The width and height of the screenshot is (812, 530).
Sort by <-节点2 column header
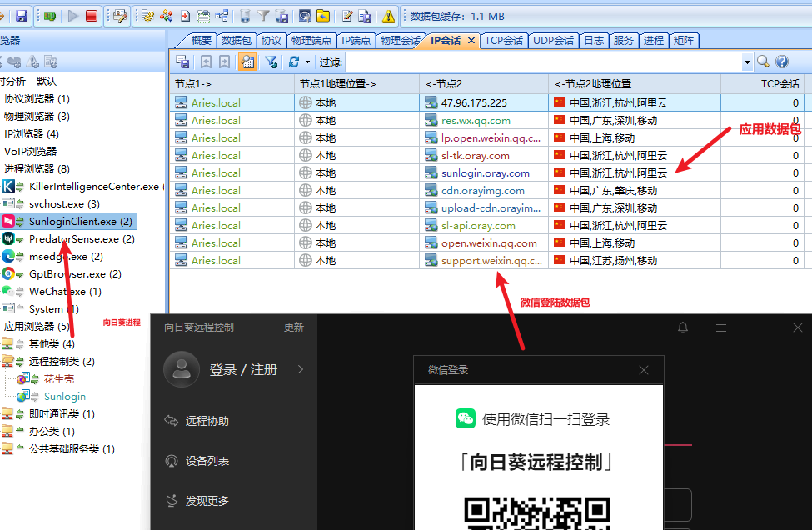coord(484,84)
